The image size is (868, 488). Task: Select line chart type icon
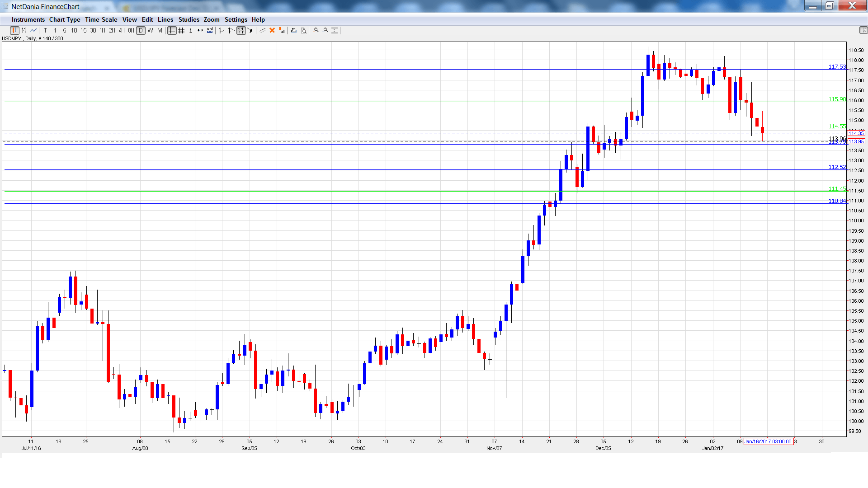(x=33, y=30)
